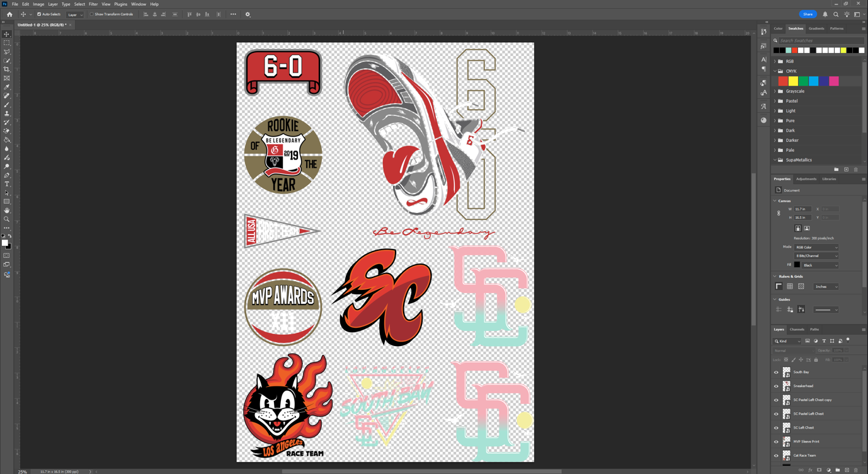Select the Rectangle shape tool
This screenshot has height=474, width=868.
(7, 202)
